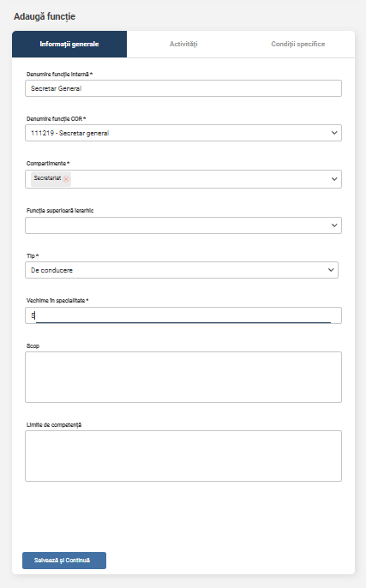Screen dimensions: 366x588
Task: Click inside the Scop text area
Action: point(183,377)
